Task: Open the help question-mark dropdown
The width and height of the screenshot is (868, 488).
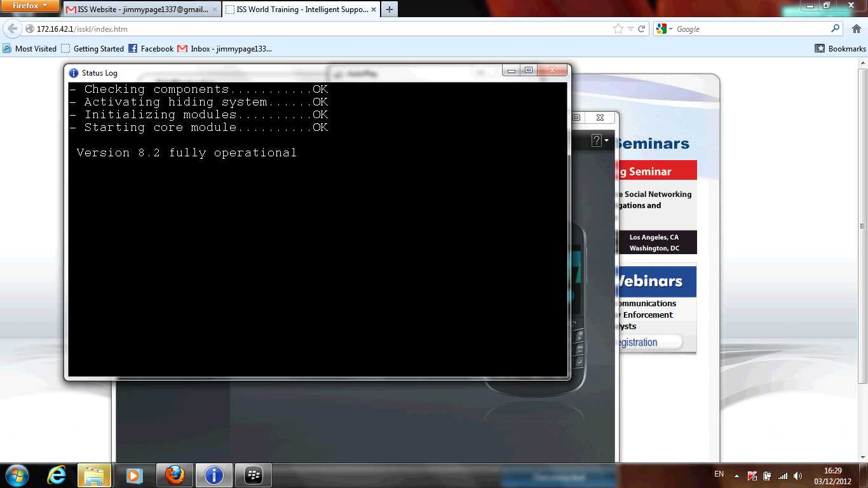Action: tap(599, 140)
